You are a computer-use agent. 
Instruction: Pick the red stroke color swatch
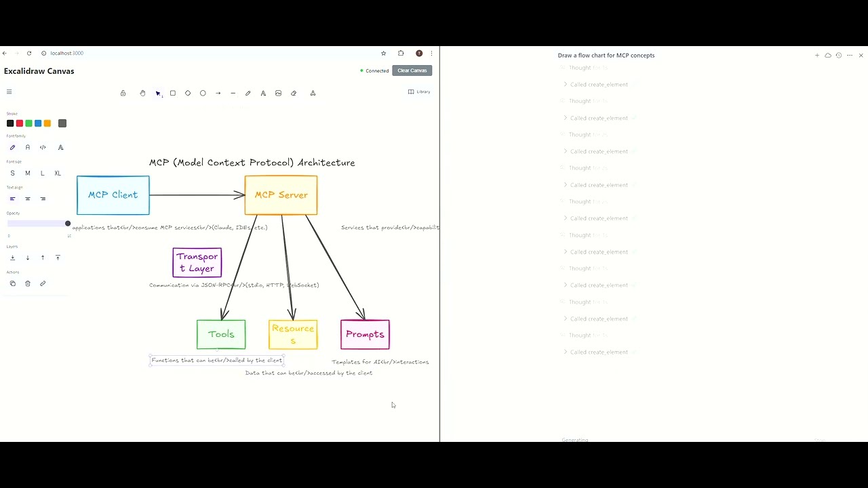(x=20, y=123)
